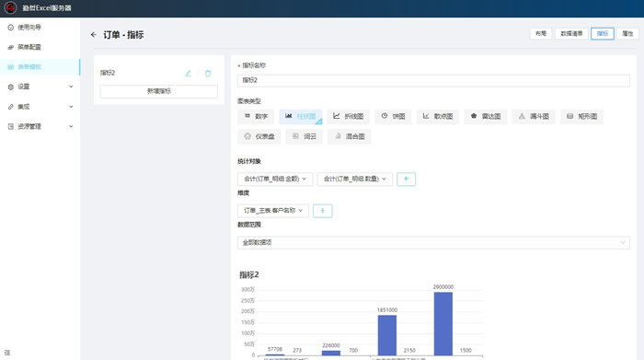The width and height of the screenshot is (644, 360).
Task: Click the 勤哲Excel服务器 logo
Action: [11, 7]
